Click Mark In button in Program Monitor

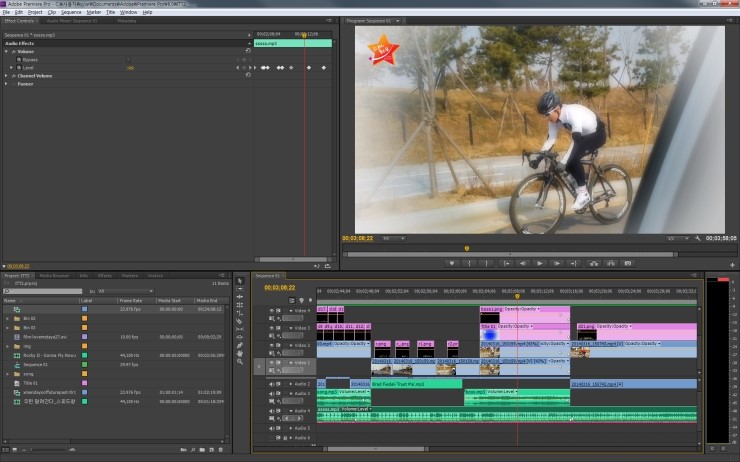469,263
